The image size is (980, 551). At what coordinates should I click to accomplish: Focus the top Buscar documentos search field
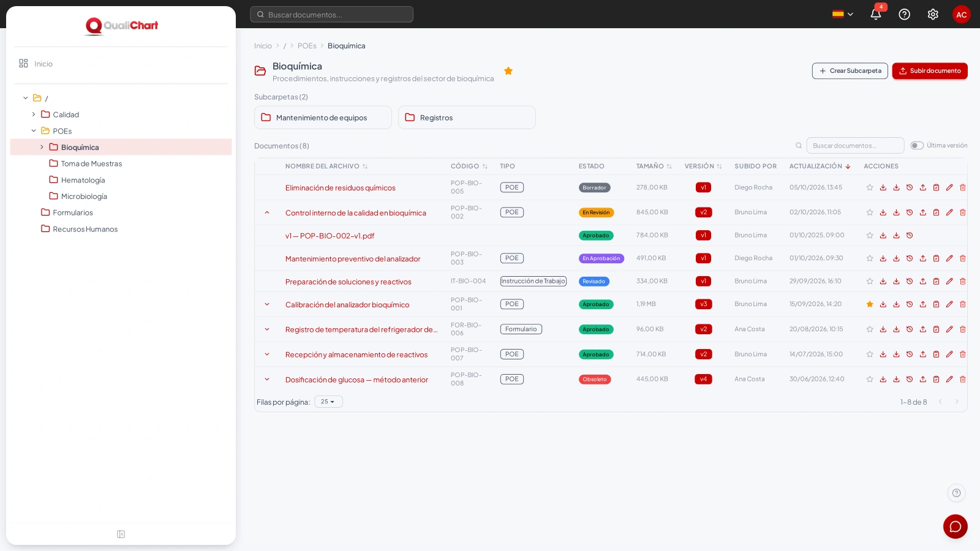click(x=331, y=14)
